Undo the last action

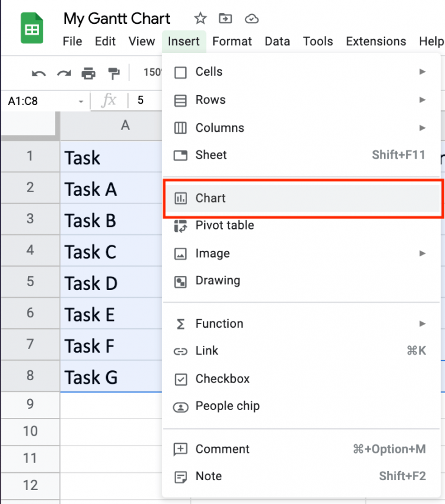(39, 73)
